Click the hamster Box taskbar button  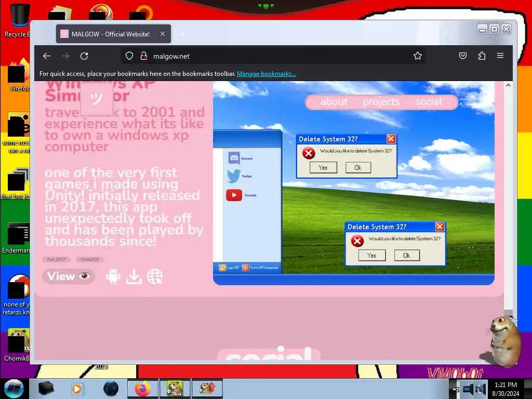pyautogui.click(x=175, y=389)
